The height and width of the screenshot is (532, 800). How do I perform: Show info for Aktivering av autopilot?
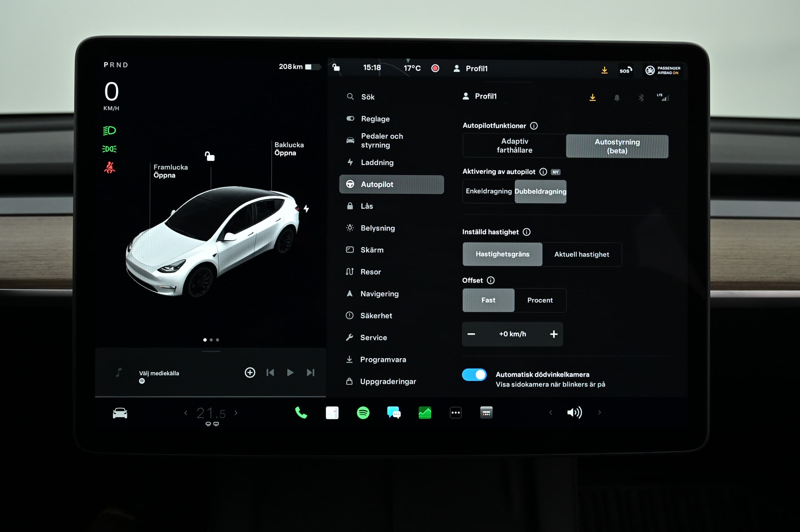543,172
